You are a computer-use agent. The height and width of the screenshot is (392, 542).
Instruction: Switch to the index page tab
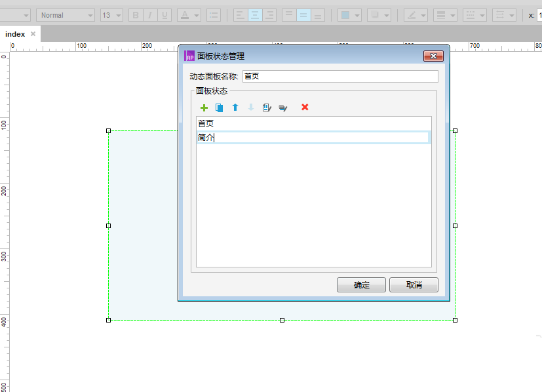(x=15, y=34)
